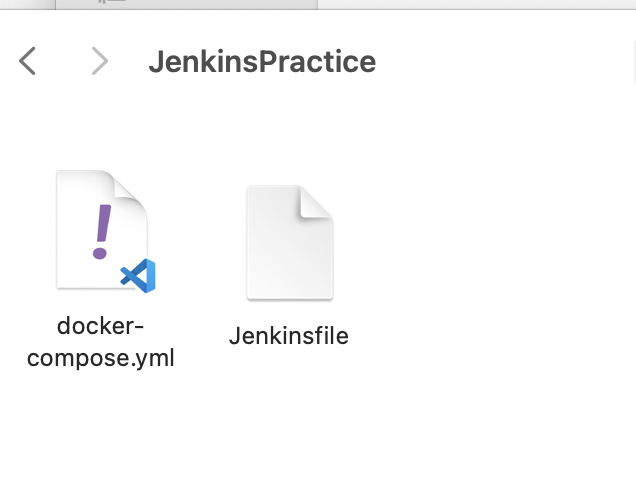Viewport: 636px width, 498px height.
Task: Click the left gray segment of top strip
Action: coord(28,4)
